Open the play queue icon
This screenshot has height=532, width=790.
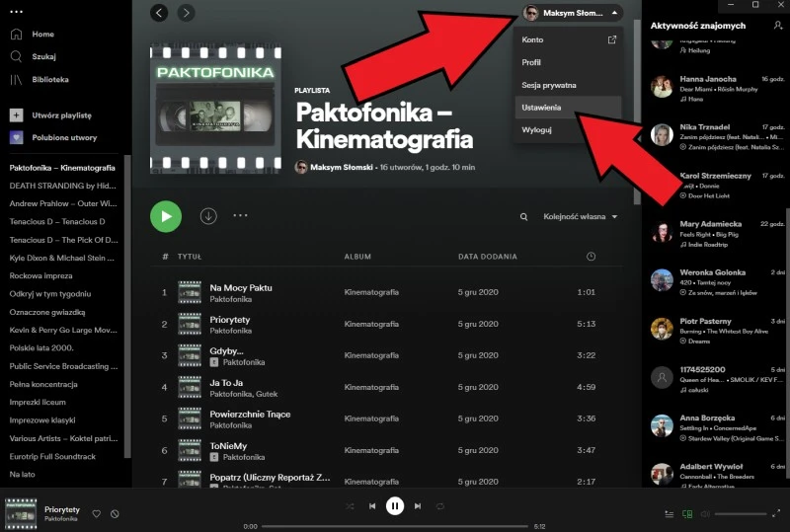[670, 514]
